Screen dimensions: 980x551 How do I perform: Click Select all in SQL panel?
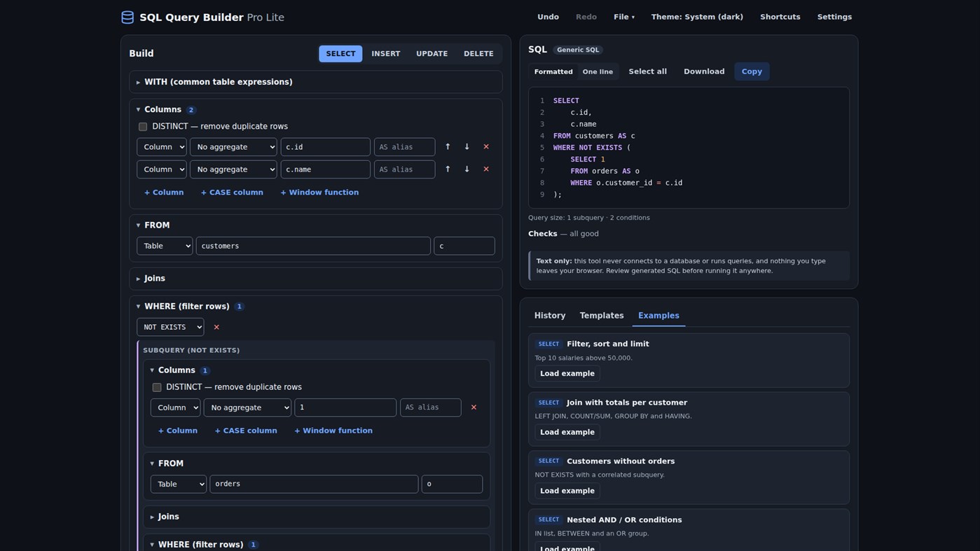point(647,71)
